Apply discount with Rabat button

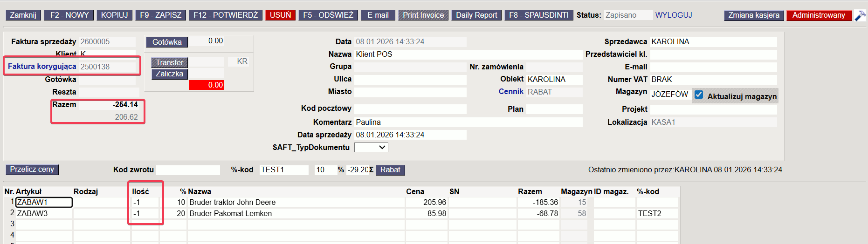pyautogui.click(x=390, y=170)
